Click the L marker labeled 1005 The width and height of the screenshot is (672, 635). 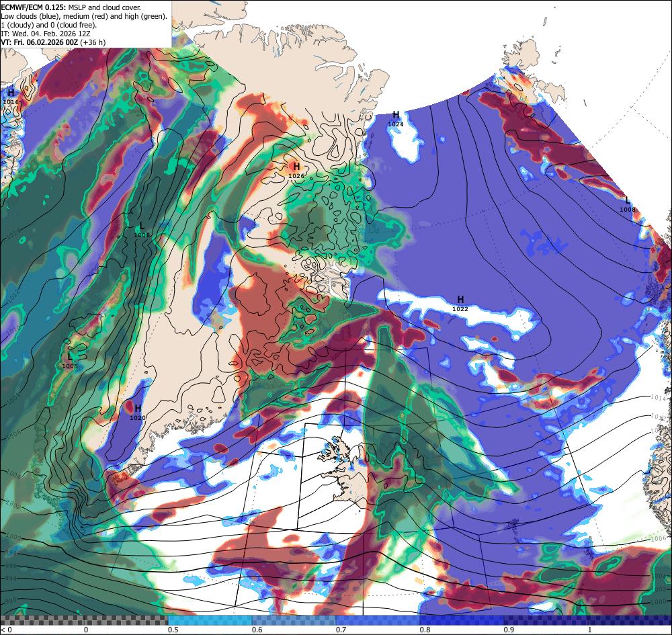[x=71, y=357]
